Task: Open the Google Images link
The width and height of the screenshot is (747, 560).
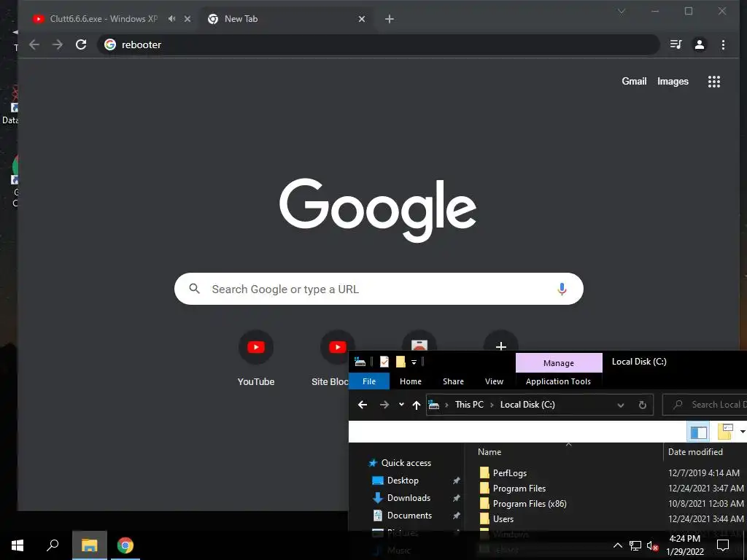Action: tap(673, 82)
